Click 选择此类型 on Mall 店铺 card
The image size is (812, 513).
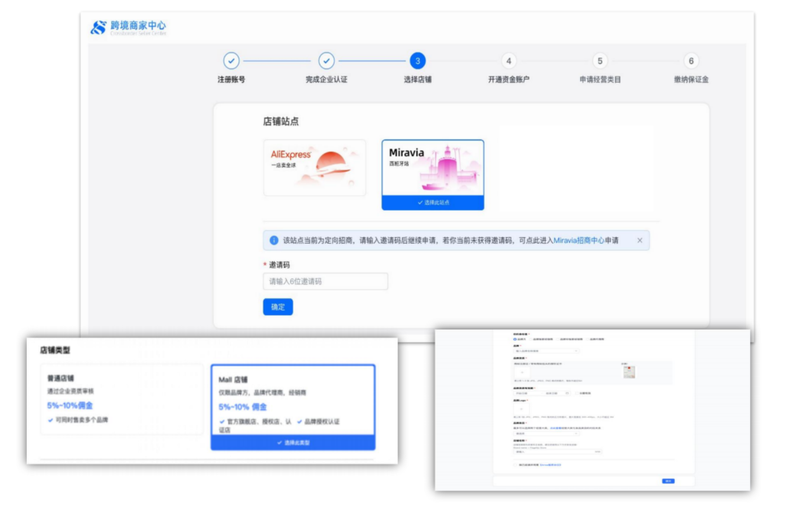(x=293, y=442)
